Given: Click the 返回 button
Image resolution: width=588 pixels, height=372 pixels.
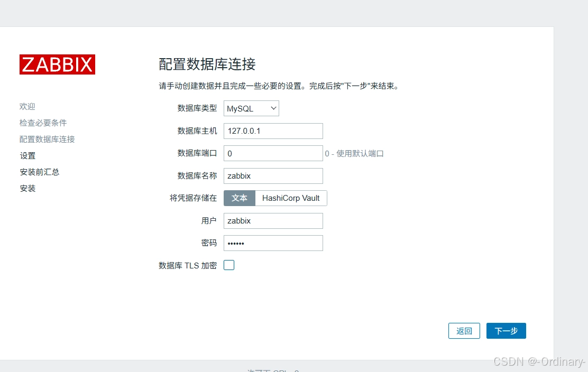Looking at the screenshot, I should coord(464,331).
